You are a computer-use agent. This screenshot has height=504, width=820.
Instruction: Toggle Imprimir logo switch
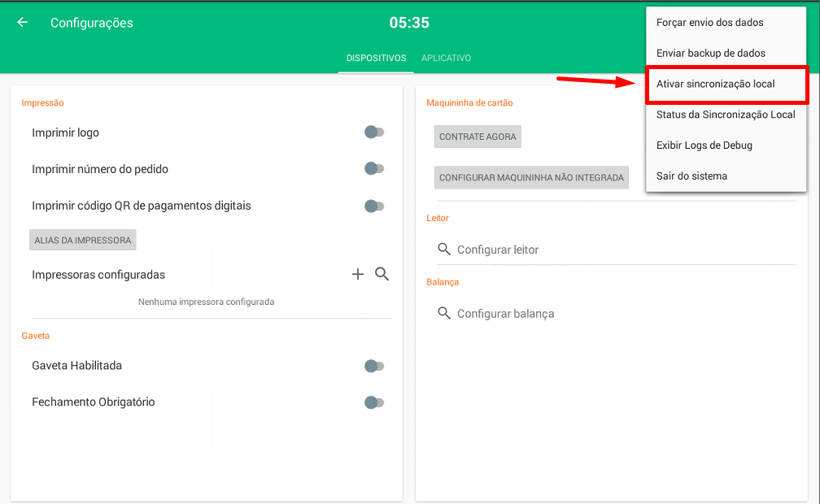374,133
